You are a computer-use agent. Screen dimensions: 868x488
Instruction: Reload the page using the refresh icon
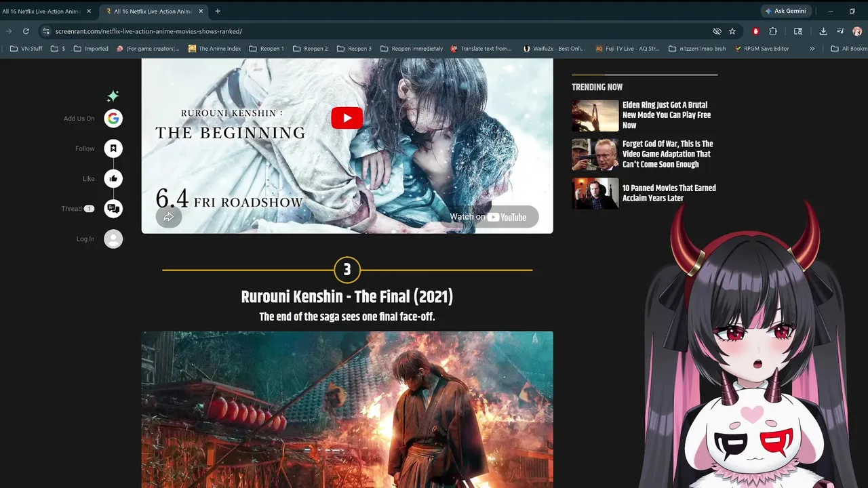pos(26,31)
